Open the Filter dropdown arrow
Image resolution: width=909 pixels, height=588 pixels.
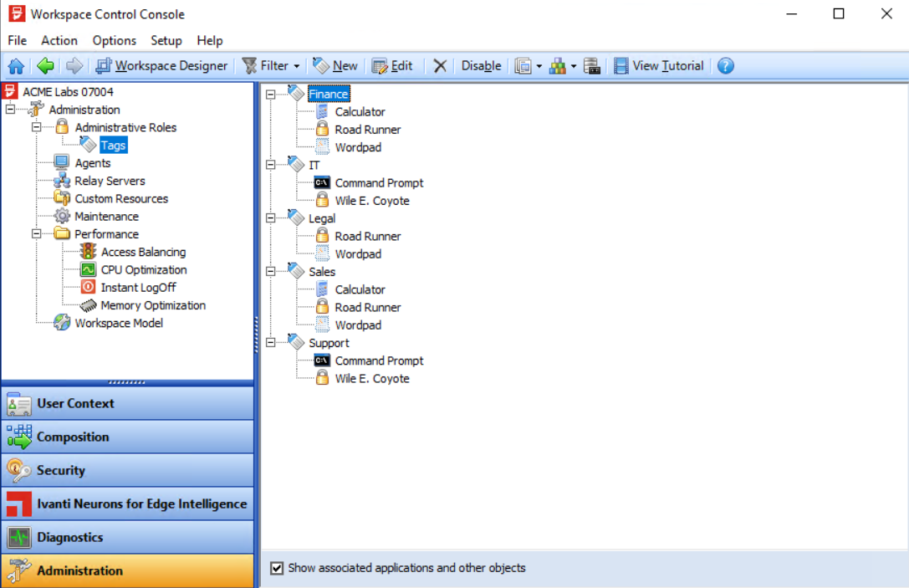[297, 66]
